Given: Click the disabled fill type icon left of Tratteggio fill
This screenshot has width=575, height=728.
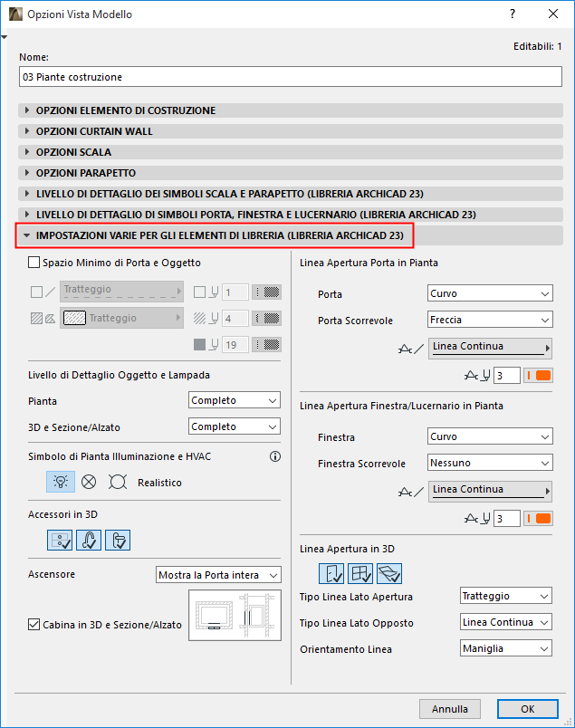Looking at the screenshot, I should (x=43, y=318).
